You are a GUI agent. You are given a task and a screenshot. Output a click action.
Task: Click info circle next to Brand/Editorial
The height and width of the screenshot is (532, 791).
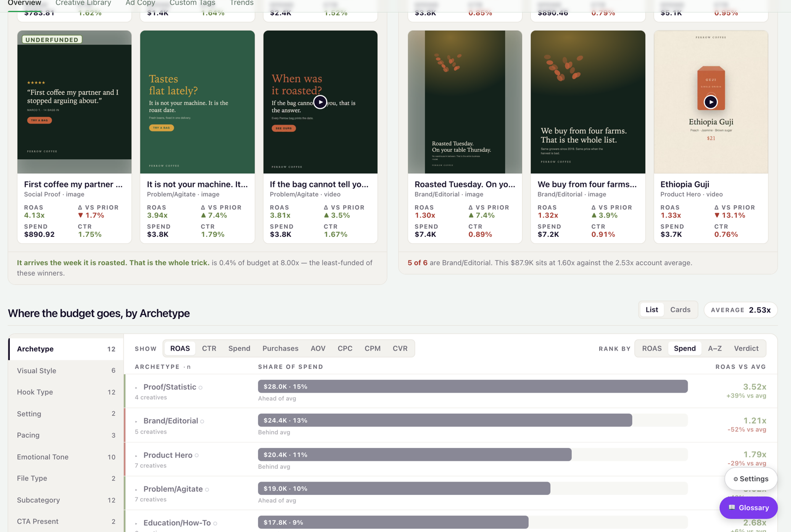coord(202,421)
